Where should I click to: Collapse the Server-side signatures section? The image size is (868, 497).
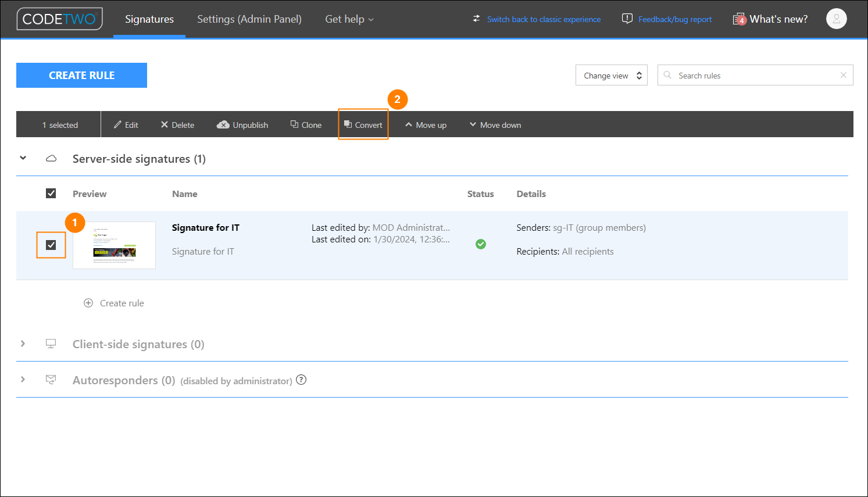coord(23,158)
